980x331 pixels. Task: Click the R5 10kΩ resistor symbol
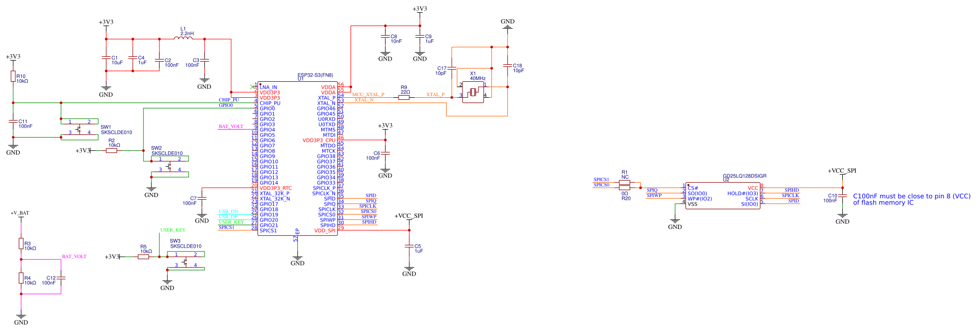click(x=144, y=257)
